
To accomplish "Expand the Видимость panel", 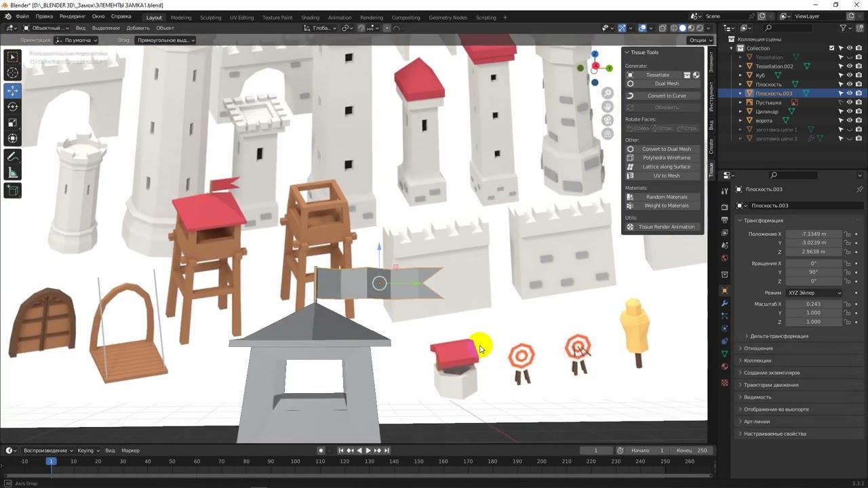I will tap(757, 397).
